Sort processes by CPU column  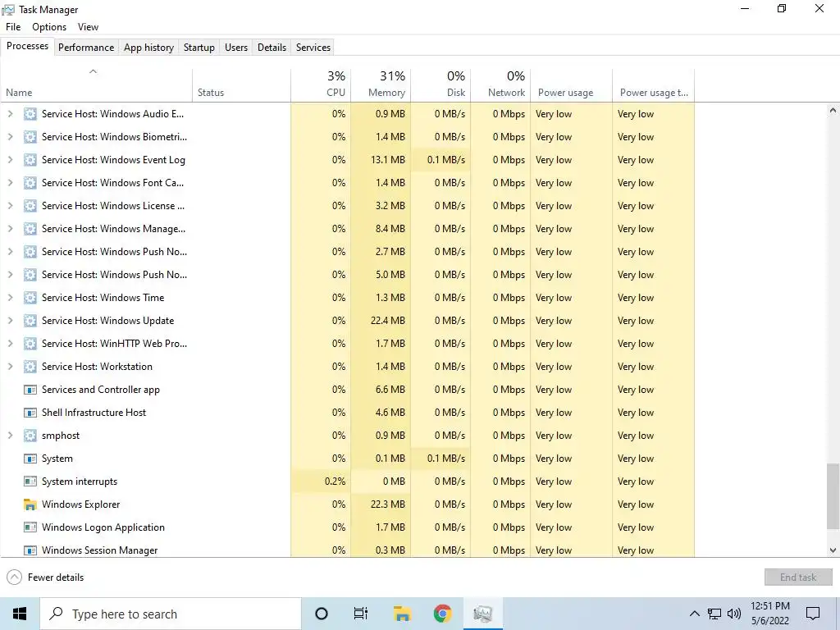point(321,84)
